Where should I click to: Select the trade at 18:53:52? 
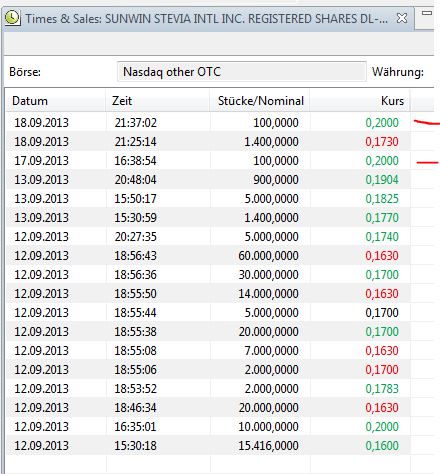click(x=208, y=389)
